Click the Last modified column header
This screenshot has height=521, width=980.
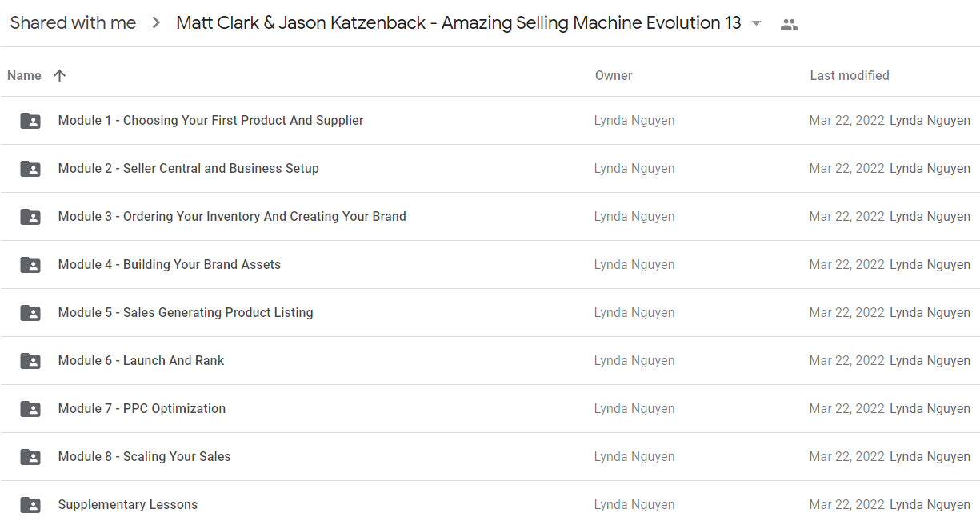coord(850,75)
